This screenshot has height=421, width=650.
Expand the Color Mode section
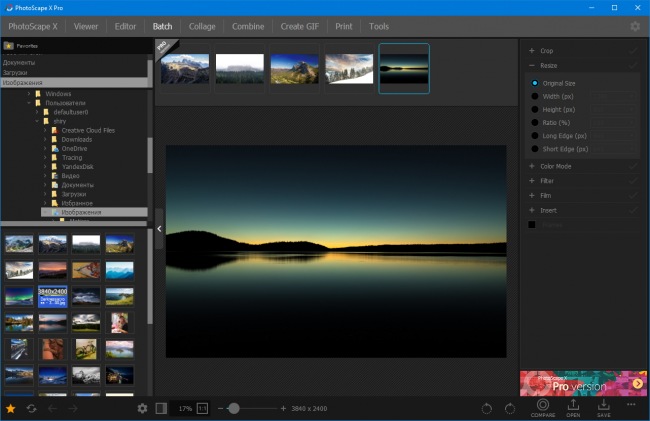[x=532, y=166]
